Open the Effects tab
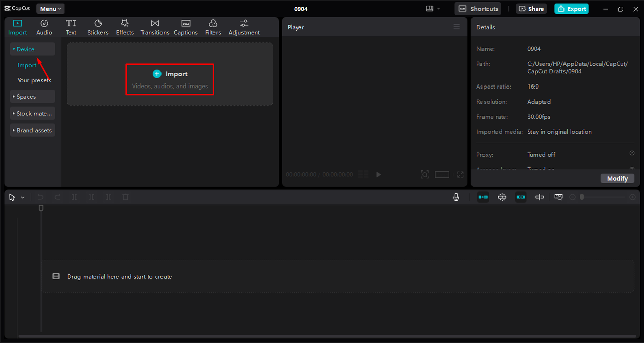644x343 pixels. (x=125, y=27)
